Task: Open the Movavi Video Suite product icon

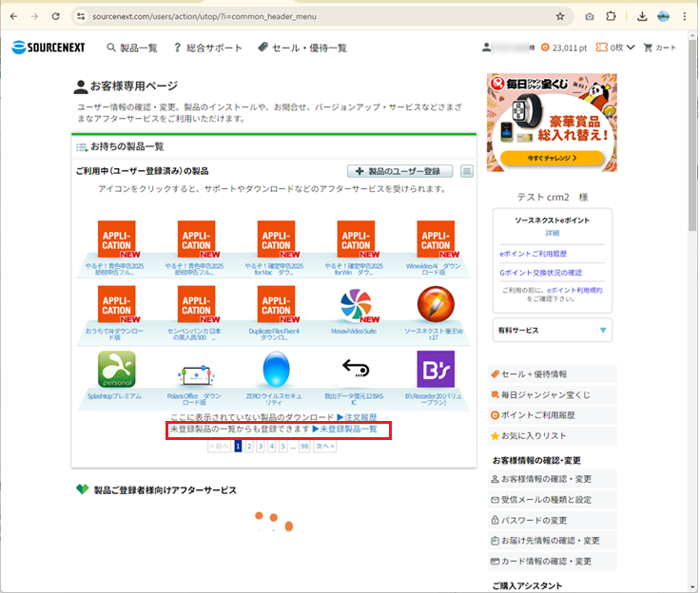Action: (x=356, y=305)
